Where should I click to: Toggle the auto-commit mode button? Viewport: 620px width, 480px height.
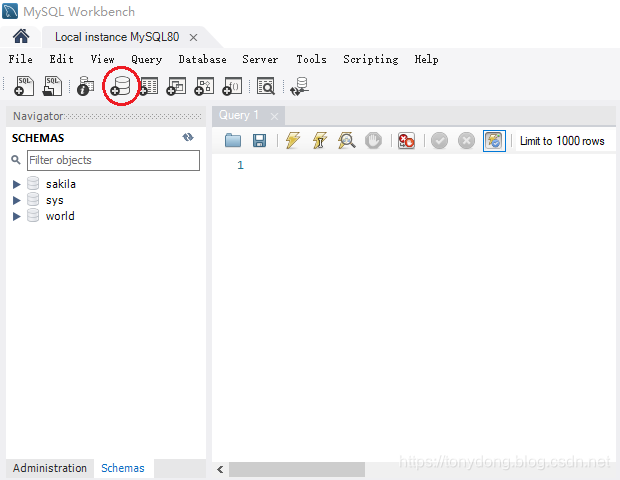494,140
